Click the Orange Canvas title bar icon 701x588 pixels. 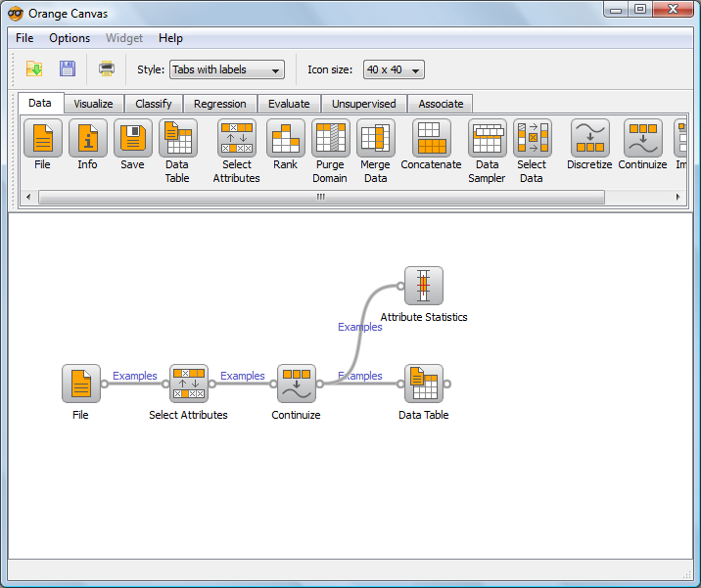coord(16,14)
